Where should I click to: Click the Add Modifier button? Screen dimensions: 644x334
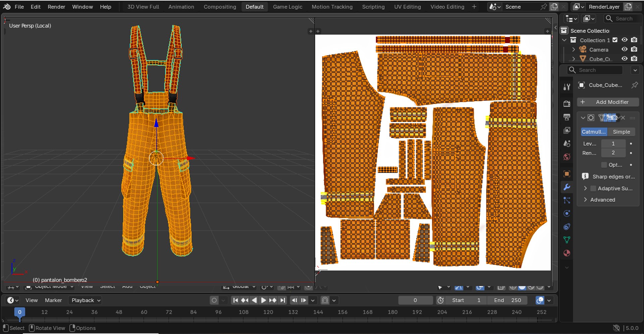[x=608, y=102]
